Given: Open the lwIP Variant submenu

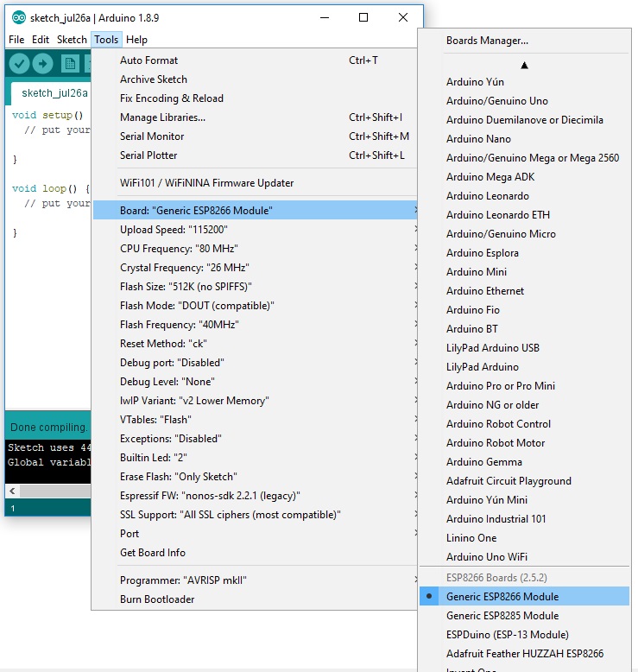Looking at the screenshot, I should [255, 400].
